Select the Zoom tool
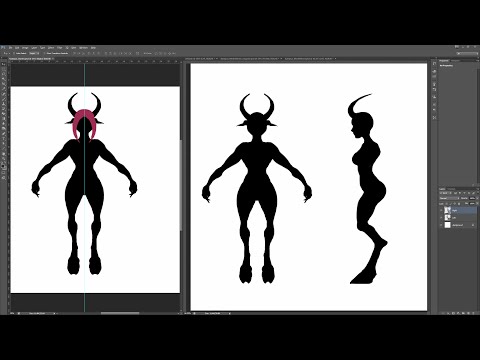This screenshot has height=360, width=480. (x=4, y=158)
